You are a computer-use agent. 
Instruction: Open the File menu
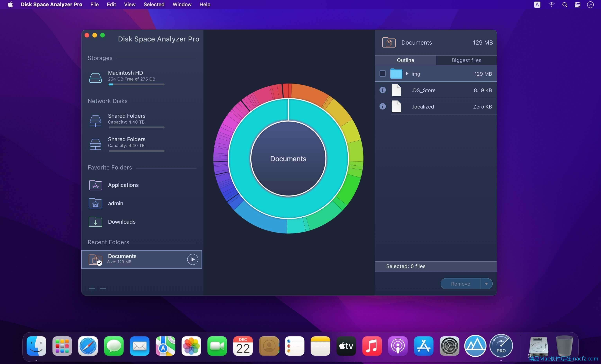(94, 4)
